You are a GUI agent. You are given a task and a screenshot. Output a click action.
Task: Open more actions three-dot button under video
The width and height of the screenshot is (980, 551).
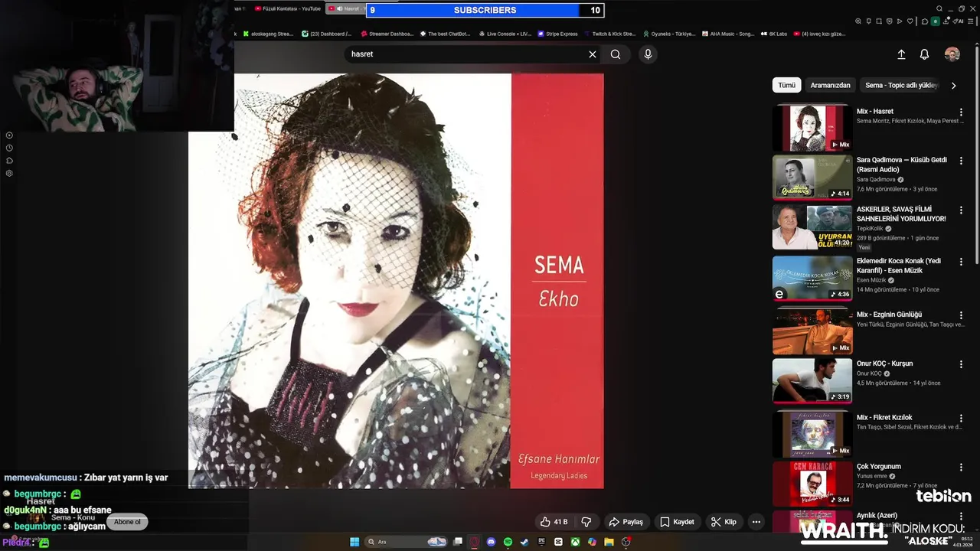click(x=756, y=522)
